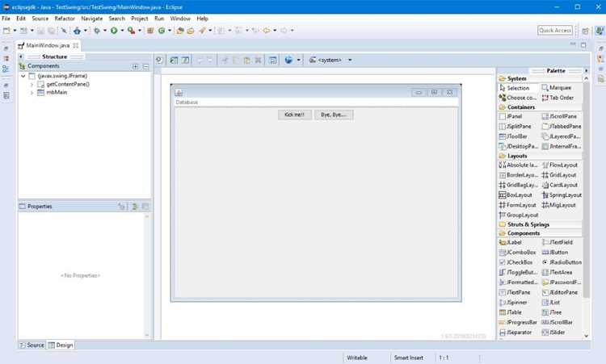Click the Quick Access search field
This screenshot has height=364, width=606.
[x=554, y=31]
